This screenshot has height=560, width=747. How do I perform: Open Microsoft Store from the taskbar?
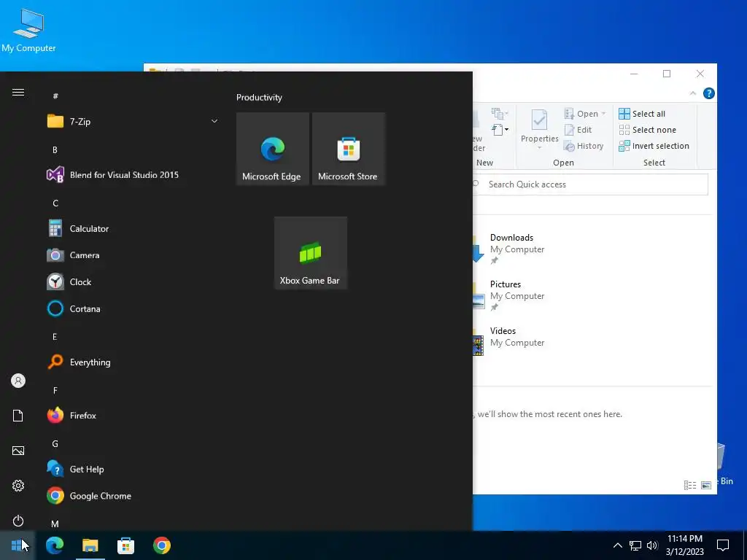pos(125,545)
